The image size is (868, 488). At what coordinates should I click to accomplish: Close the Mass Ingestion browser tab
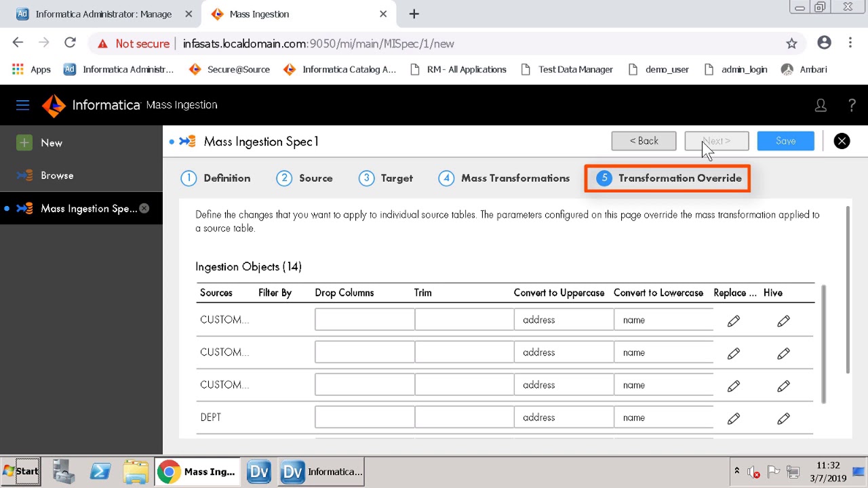click(x=383, y=14)
